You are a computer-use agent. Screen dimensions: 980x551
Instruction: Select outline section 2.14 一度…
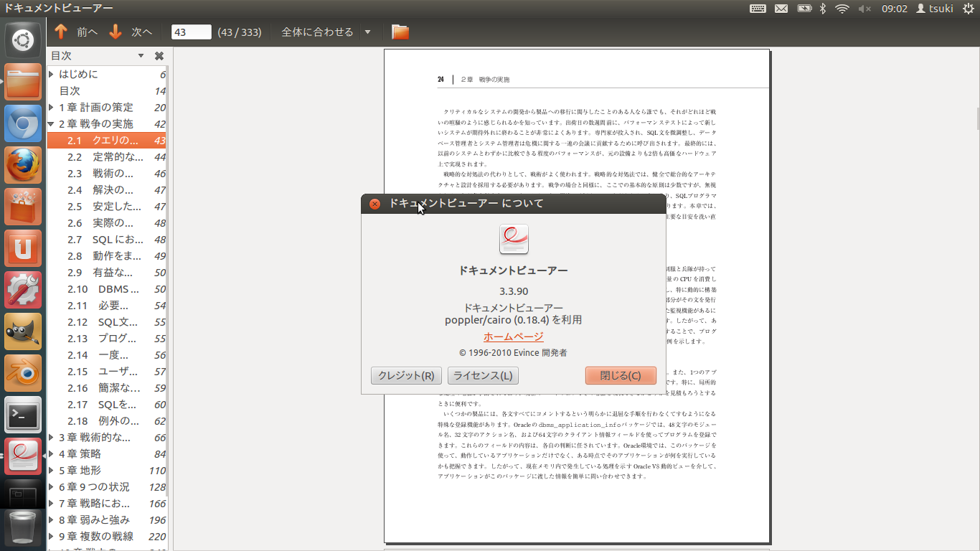pos(107,355)
